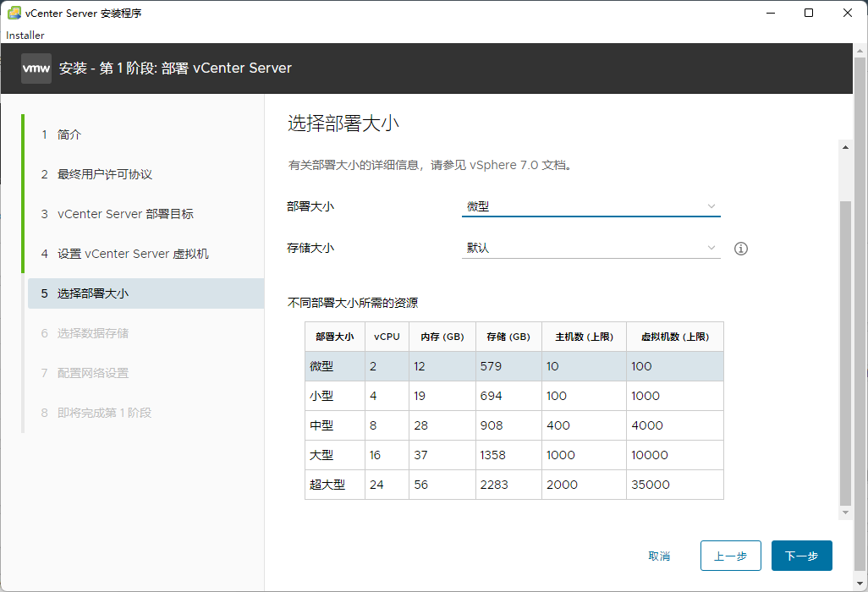Click memory value 56 cell
The width and height of the screenshot is (868, 592).
(x=442, y=485)
